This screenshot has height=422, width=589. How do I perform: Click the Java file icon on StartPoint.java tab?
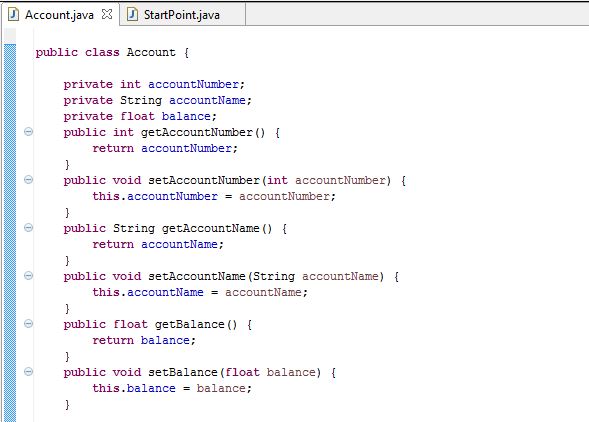pyautogui.click(x=132, y=15)
